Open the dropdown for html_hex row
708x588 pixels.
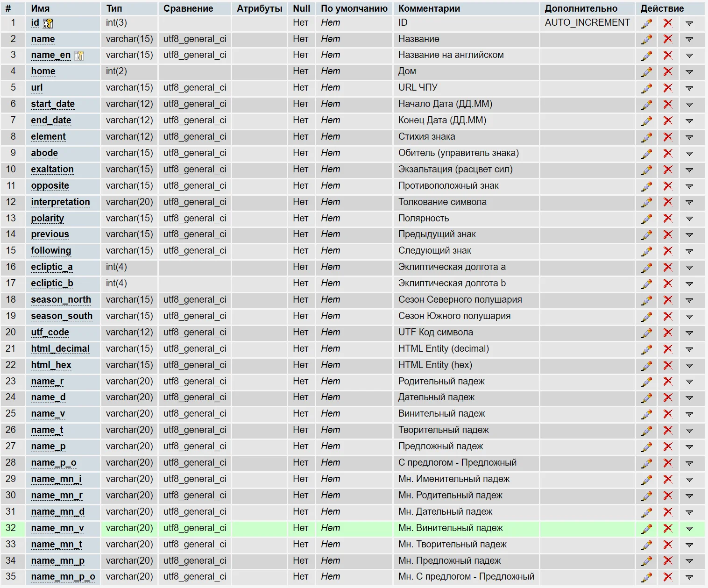(x=689, y=366)
